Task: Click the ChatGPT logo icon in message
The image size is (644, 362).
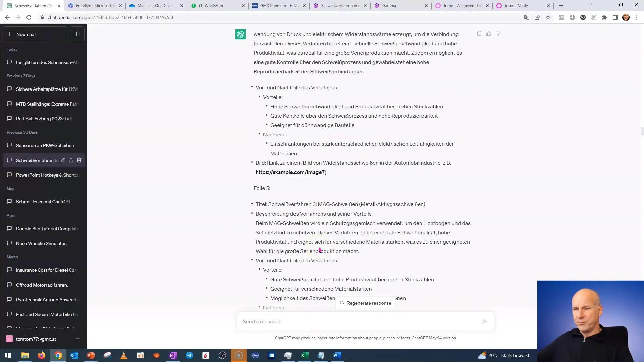Action: click(240, 34)
